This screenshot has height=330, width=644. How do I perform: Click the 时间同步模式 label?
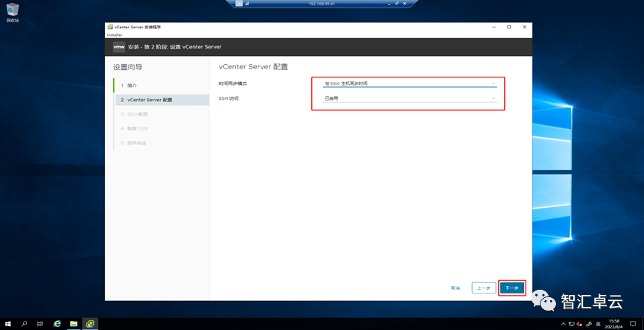pos(233,83)
